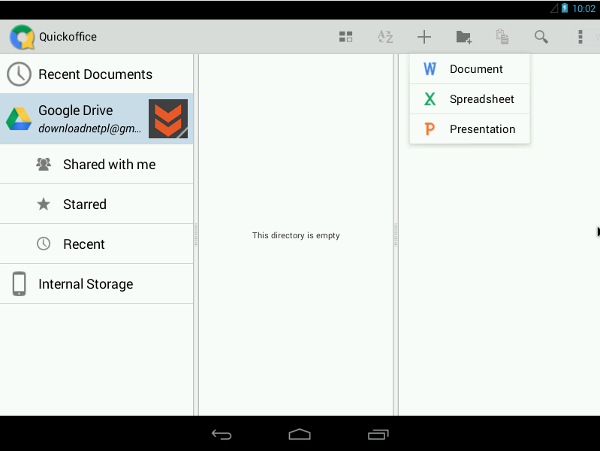Open the search magnifier

tap(541, 37)
